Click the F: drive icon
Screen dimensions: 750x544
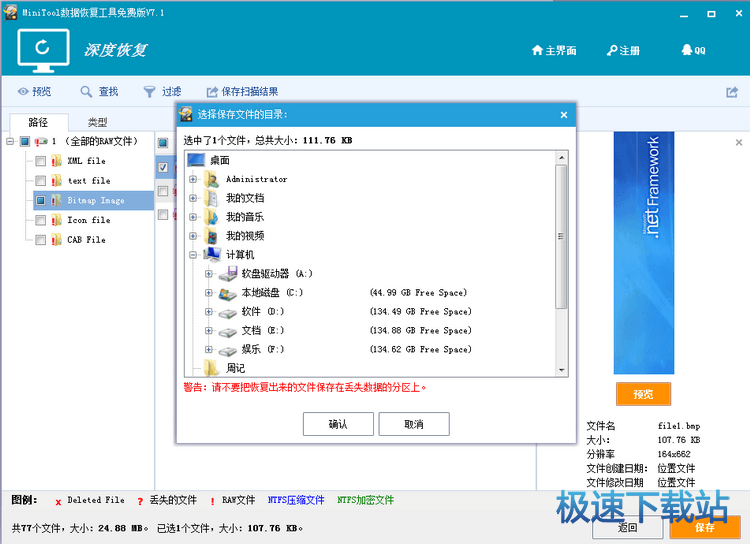pos(228,351)
